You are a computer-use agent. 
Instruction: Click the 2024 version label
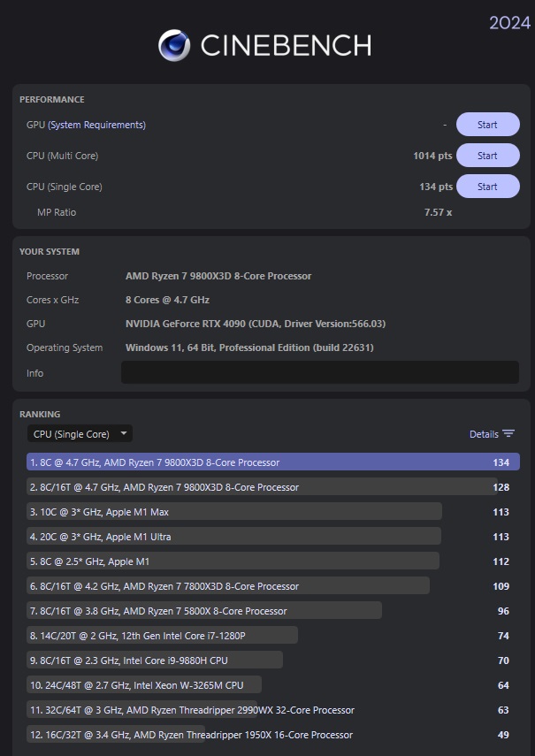coord(510,23)
